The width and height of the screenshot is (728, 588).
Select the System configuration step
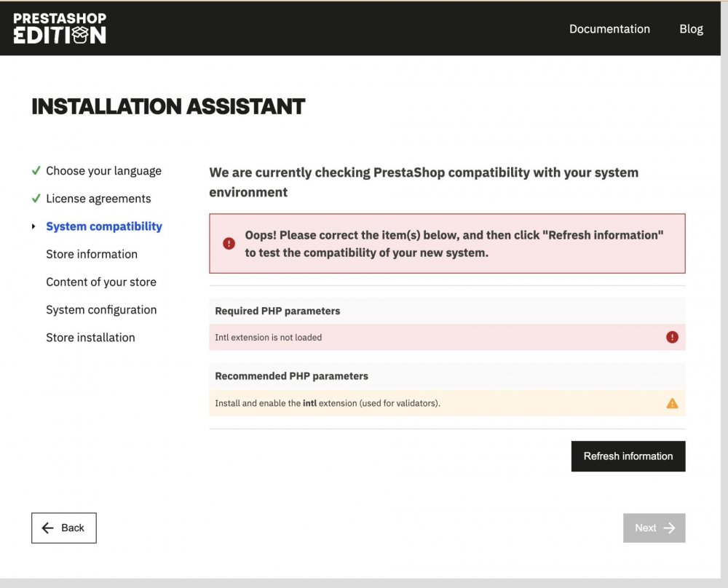click(x=101, y=310)
